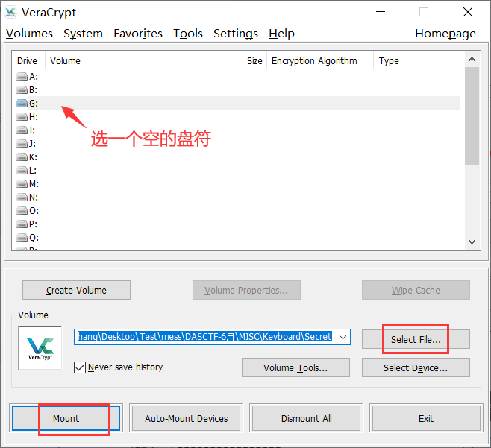Click the drive icon for J:
This screenshot has width=491, height=448.
pos(22,144)
